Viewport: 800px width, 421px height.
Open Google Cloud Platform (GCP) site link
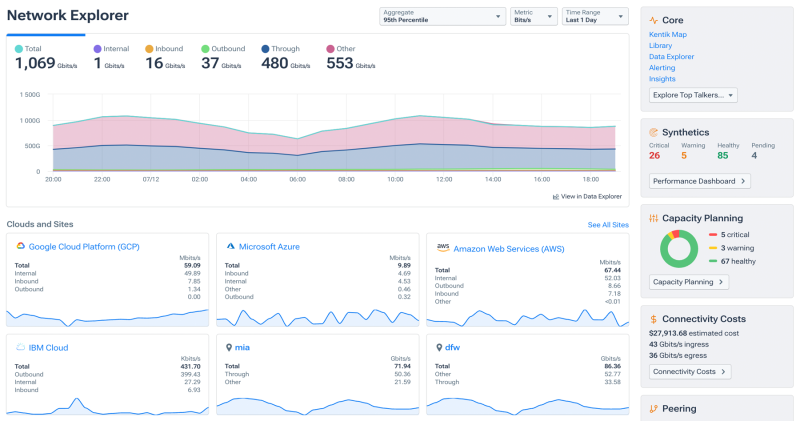84,246
